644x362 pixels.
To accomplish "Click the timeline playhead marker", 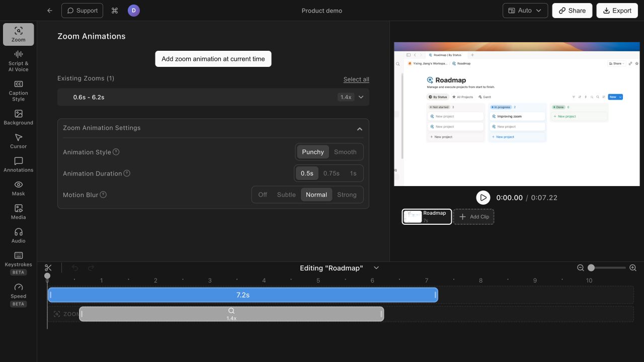I will click(x=47, y=276).
